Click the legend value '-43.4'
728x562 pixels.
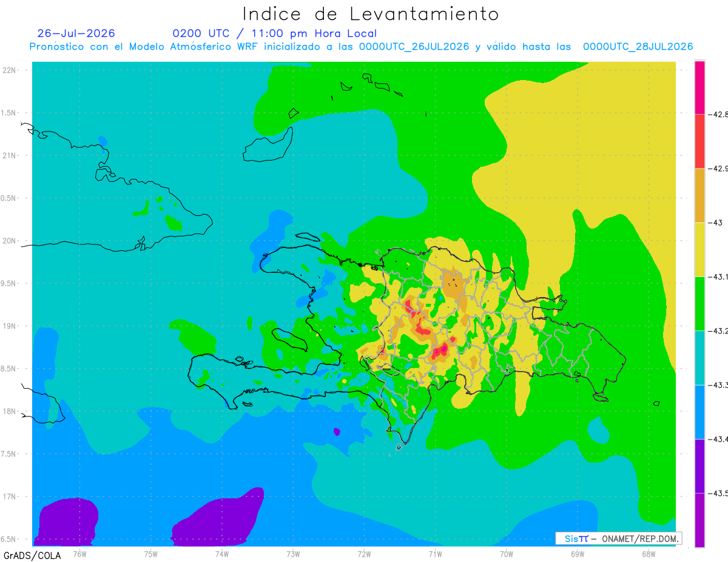click(718, 439)
